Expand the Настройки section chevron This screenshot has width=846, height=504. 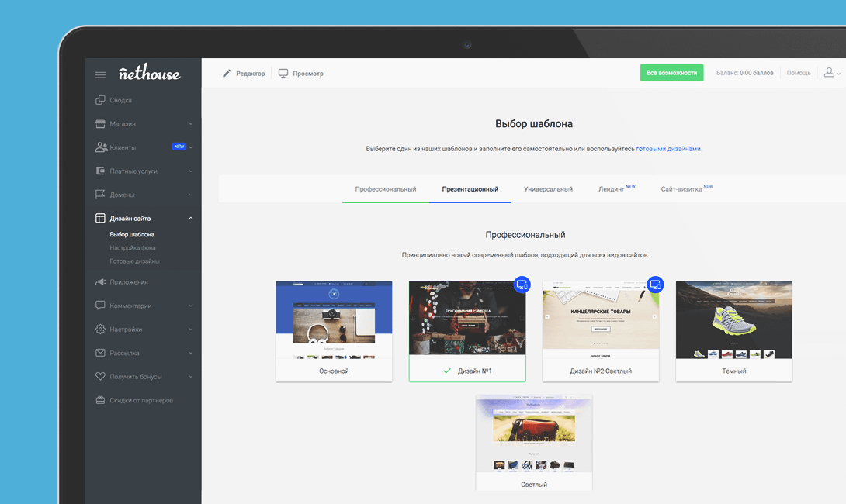(x=190, y=330)
